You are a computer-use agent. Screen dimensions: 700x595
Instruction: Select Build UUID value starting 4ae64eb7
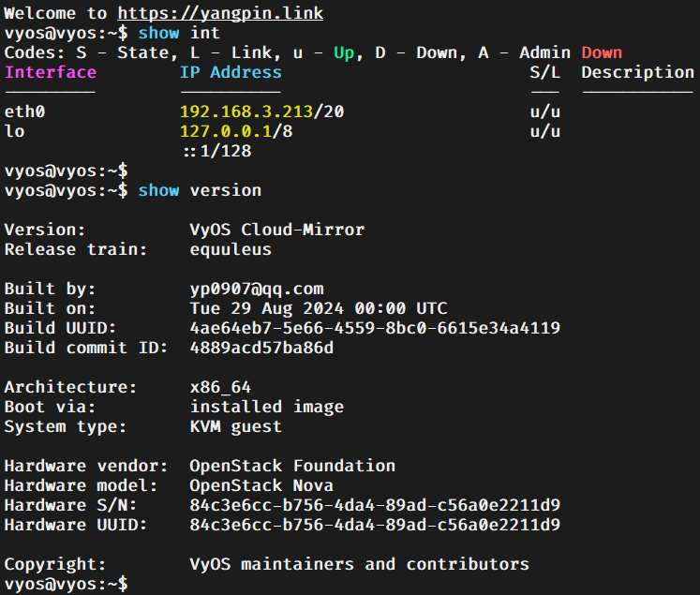(375, 328)
